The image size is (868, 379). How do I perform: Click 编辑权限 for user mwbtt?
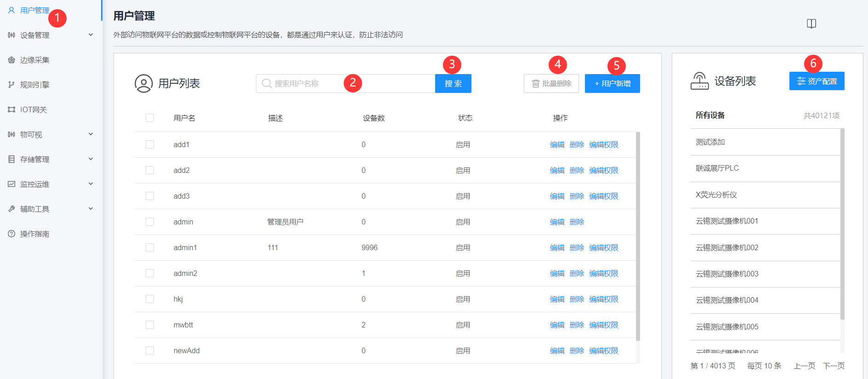[x=604, y=325]
